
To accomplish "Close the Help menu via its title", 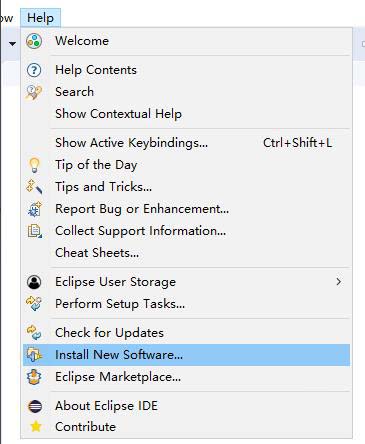I will [40, 18].
